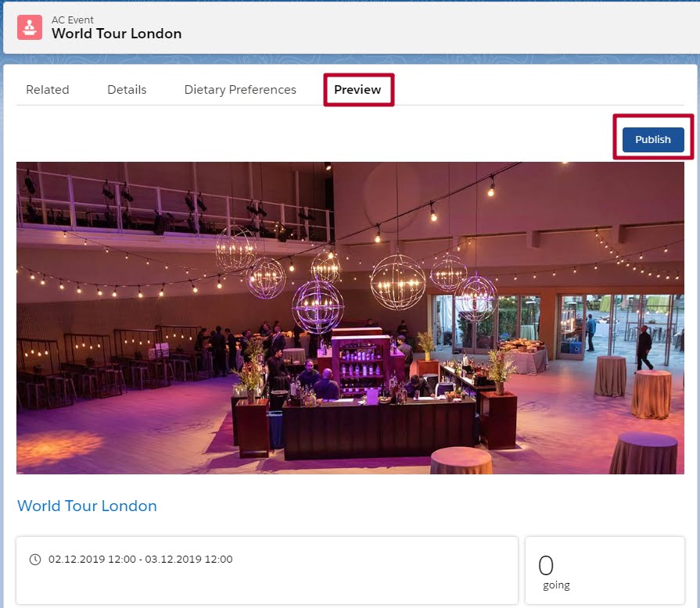Click the AC Event label in header

(x=72, y=20)
